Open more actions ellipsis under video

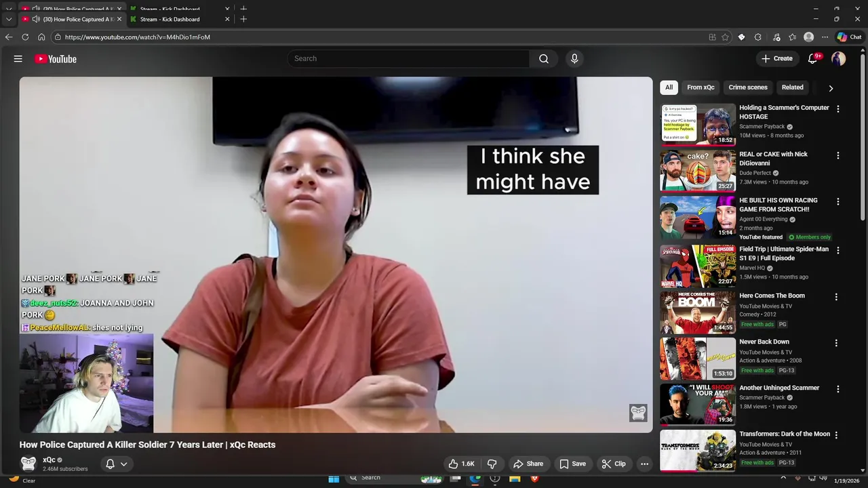(x=645, y=464)
